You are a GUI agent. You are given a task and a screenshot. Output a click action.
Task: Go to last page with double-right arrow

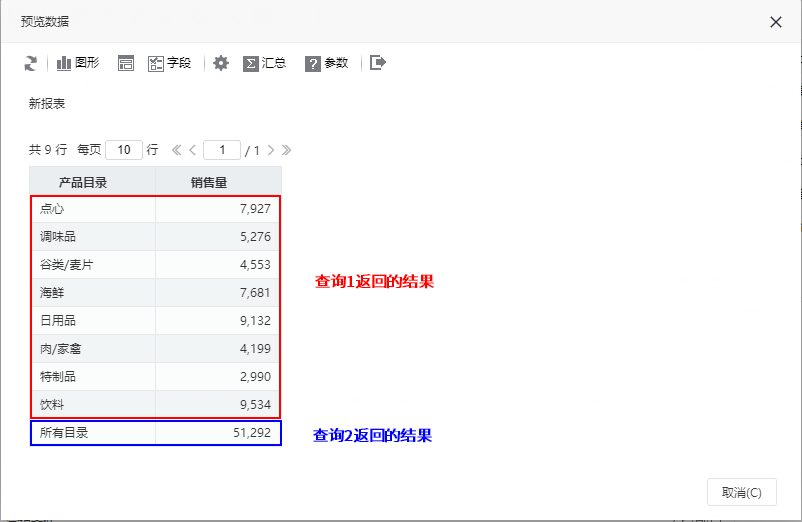(286, 150)
